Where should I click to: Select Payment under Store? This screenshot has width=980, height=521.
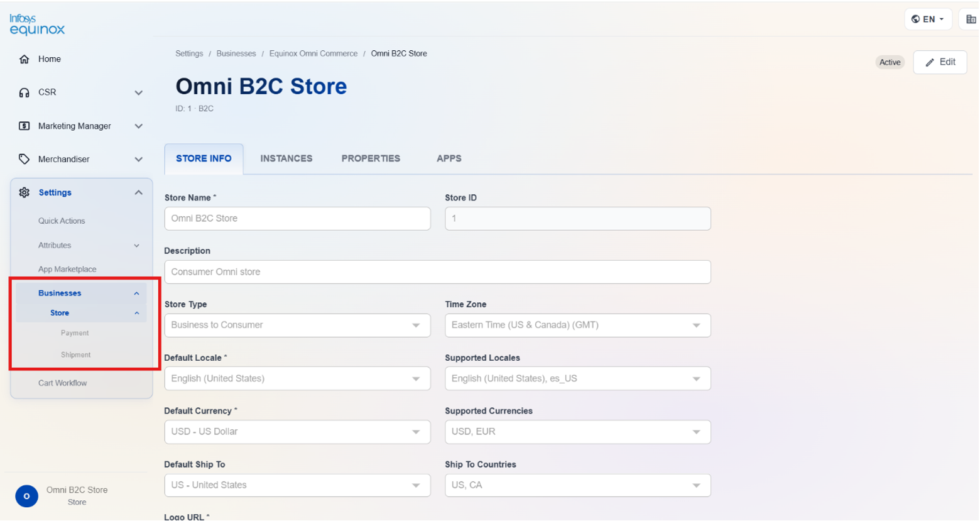coord(75,333)
